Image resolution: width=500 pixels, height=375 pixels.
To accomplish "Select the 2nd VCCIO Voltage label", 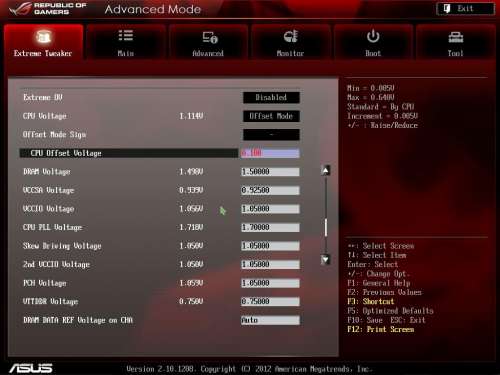I will [x=56, y=264].
